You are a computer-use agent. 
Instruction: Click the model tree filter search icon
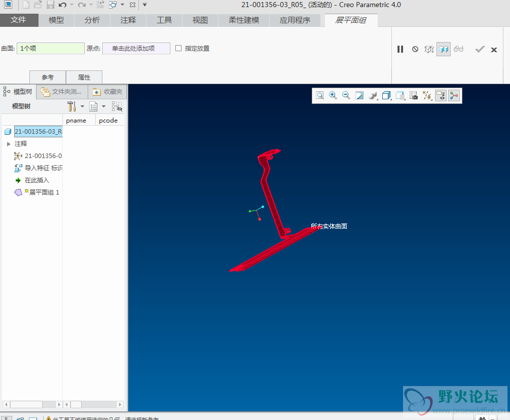(117, 106)
